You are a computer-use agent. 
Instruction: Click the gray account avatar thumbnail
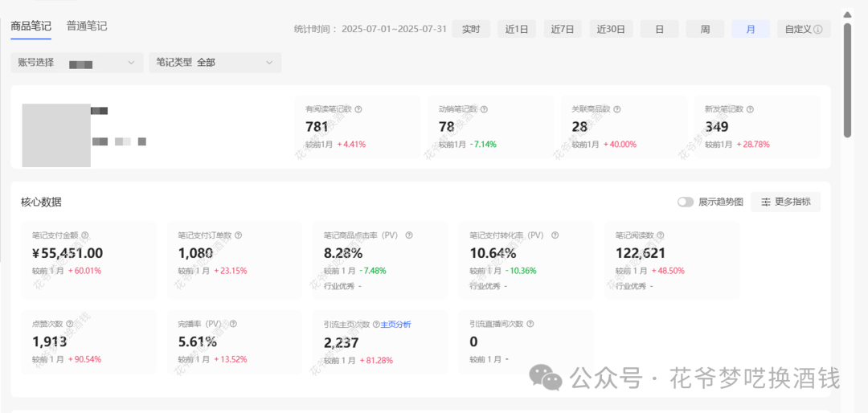pos(56,135)
